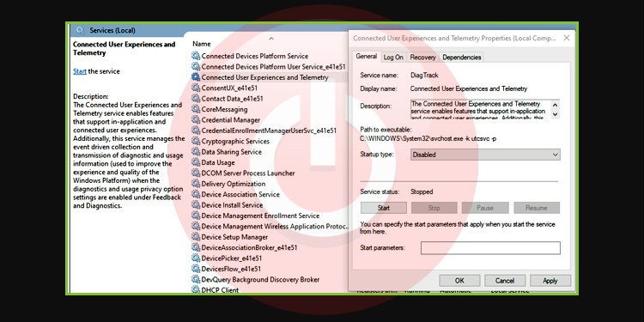Open the Recovery tab
The width and height of the screenshot is (644, 322).
pyautogui.click(x=422, y=58)
